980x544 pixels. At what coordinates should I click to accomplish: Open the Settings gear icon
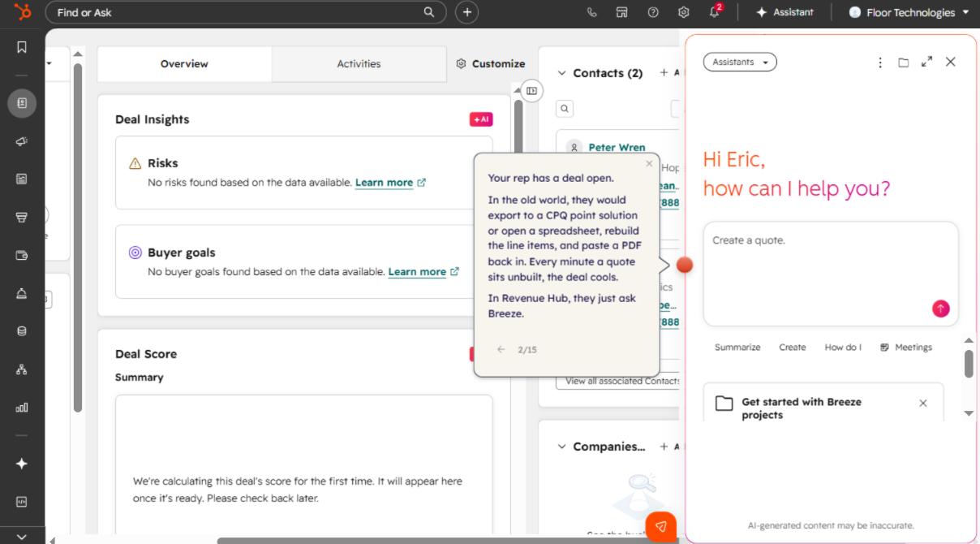(684, 12)
